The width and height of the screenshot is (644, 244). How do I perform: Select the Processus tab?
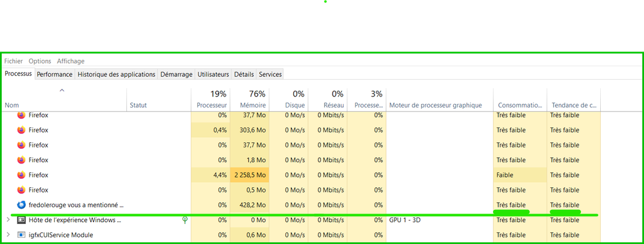point(18,74)
